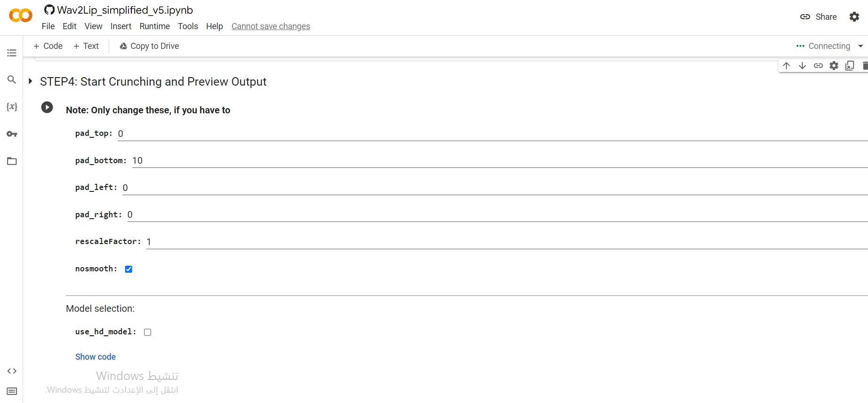Open the secrets key panel
Image resolution: width=868 pixels, height=403 pixels.
12,134
